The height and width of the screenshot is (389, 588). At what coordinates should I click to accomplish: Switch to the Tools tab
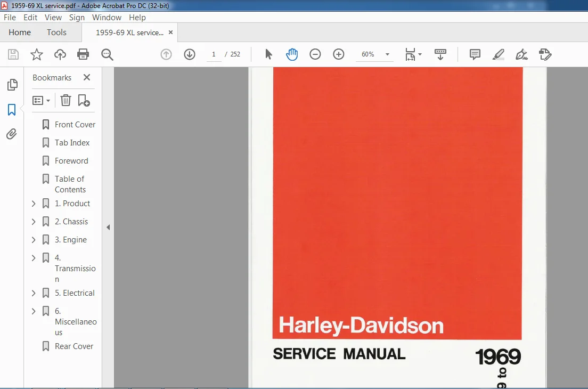click(56, 33)
